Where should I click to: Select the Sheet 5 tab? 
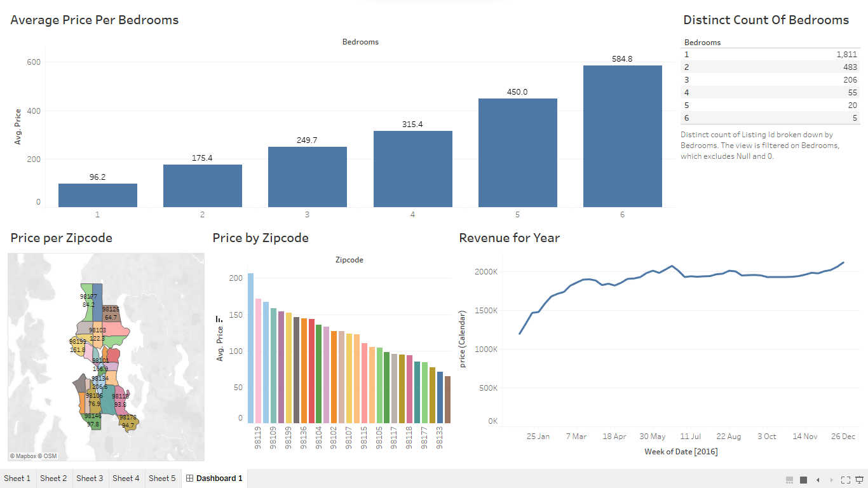coord(162,478)
